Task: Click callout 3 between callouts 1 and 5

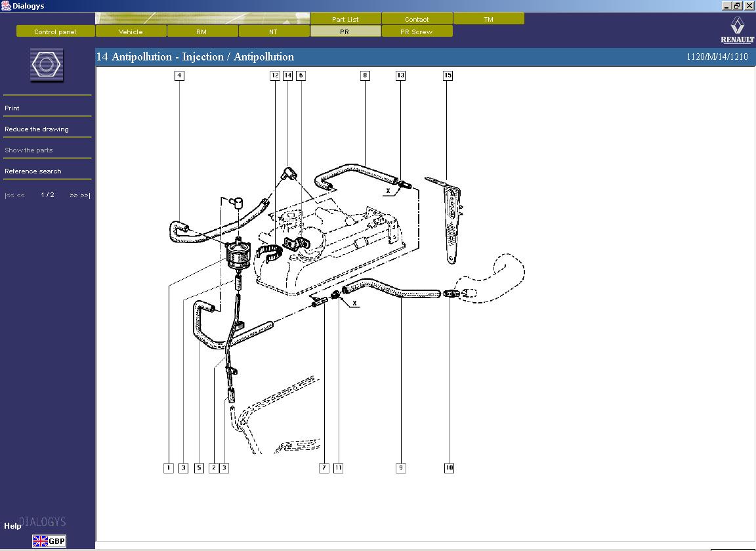Action: (x=183, y=468)
